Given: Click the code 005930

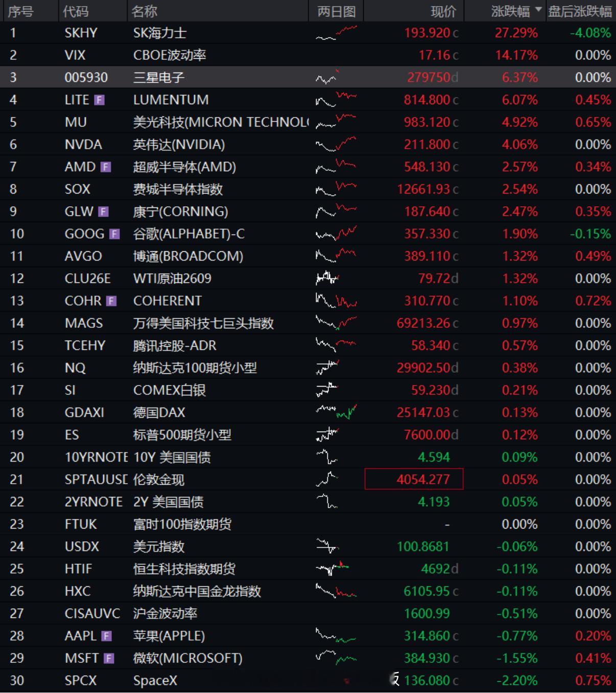Looking at the screenshot, I should (86, 78).
